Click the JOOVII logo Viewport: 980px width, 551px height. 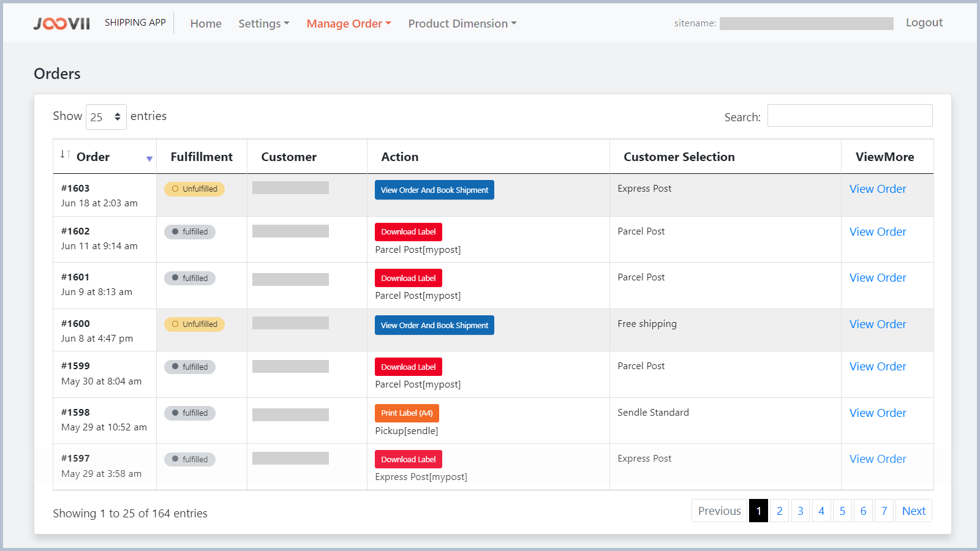click(x=61, y=23)
